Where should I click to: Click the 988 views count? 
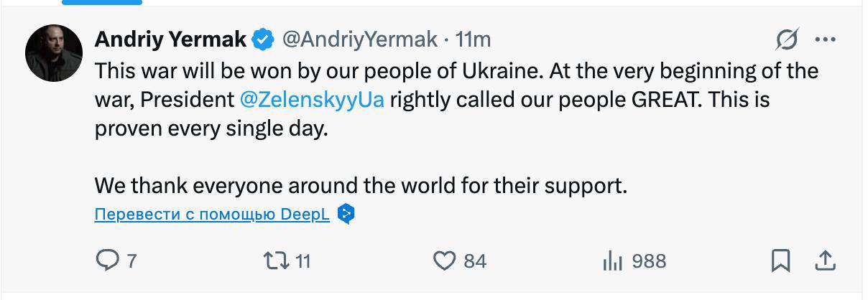(650, 261)
